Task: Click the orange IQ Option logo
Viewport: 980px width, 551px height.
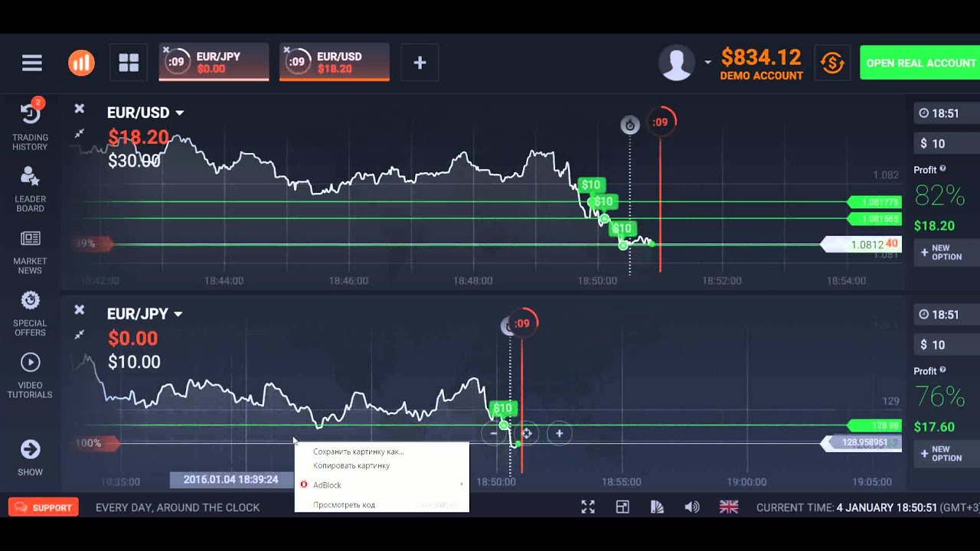Action: click(81, 63)
